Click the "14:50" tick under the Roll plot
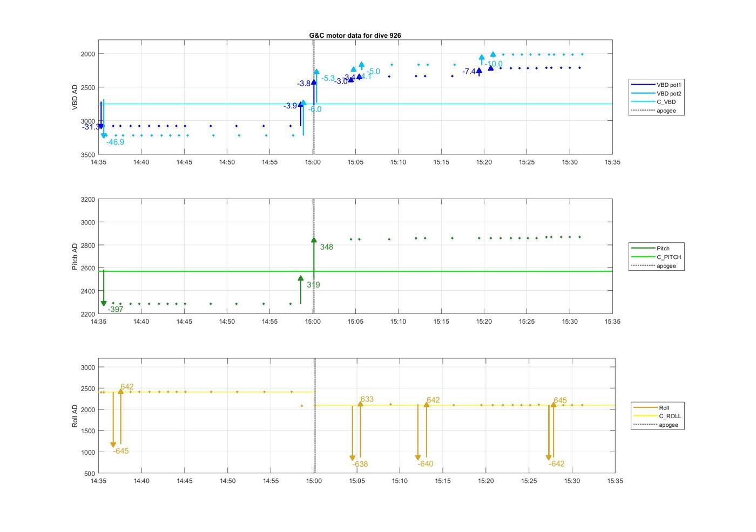This screenshot has height=532, width=756. click(228, 481)
